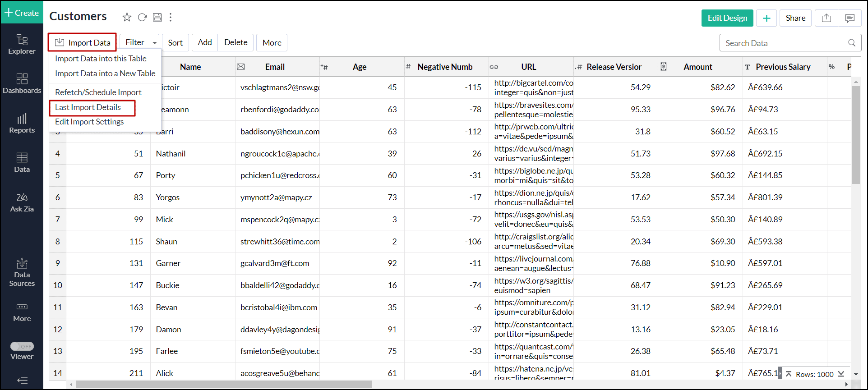Open the Explorer sidebar panel

click(22, 44)
